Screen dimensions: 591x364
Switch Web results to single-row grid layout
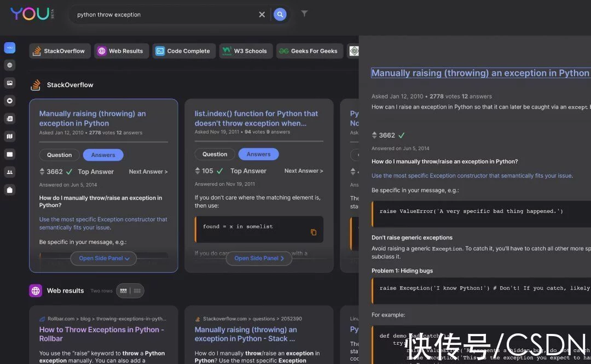point(137,291)
